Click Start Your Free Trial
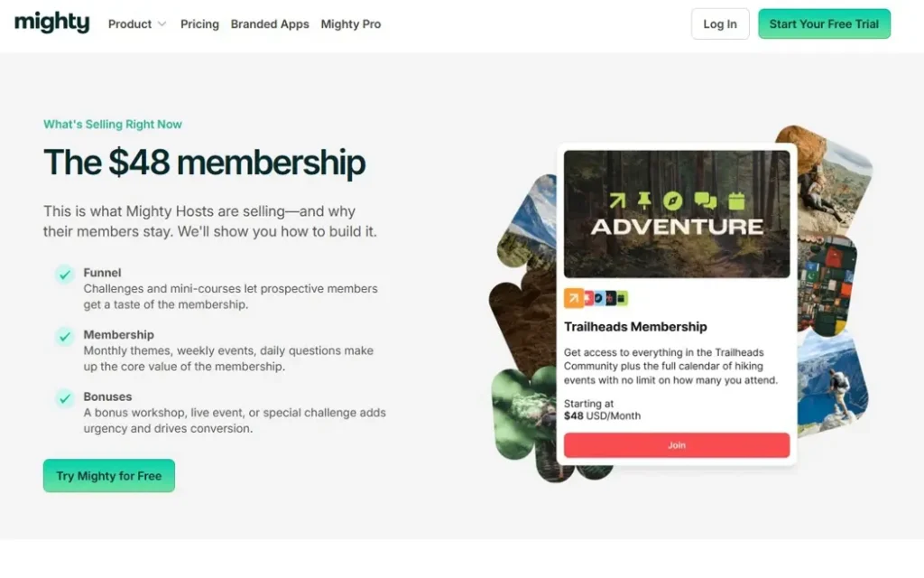Image resolution: width=924 pixels, height=578 pixels. [824, 24]
